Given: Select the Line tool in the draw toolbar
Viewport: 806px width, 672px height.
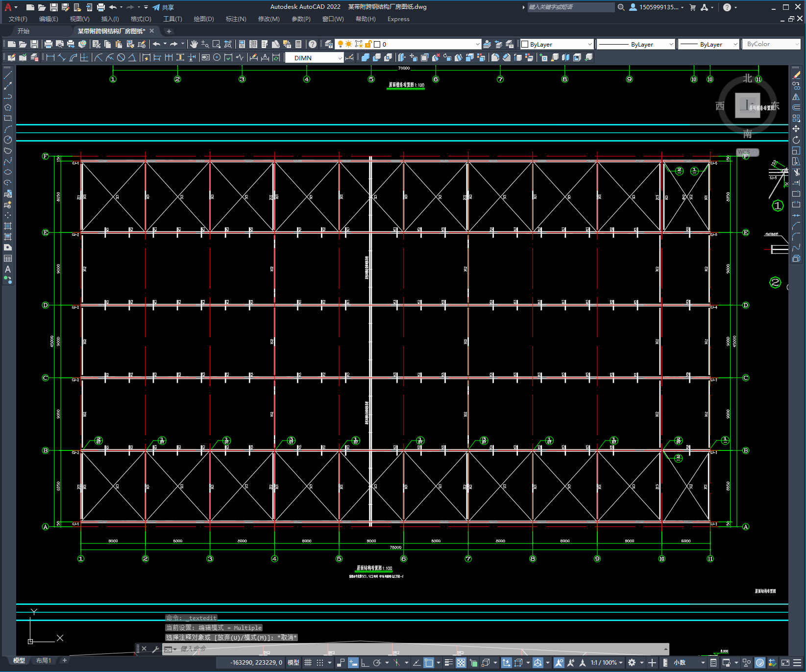Looking at the screenshot, I should (8, 75).
